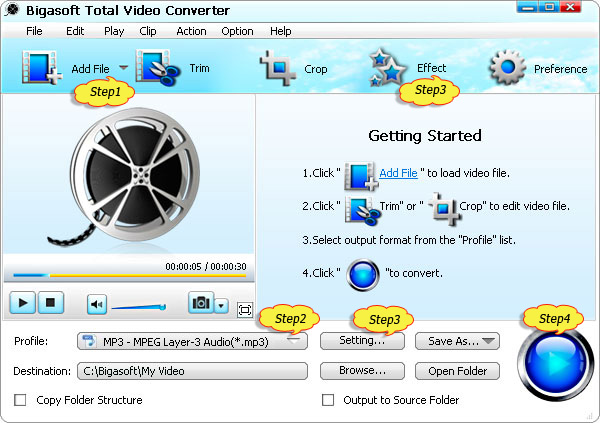Click the Crop label in toolbar
This screenshot has width=600, height=423.
(x=316, y=69)
